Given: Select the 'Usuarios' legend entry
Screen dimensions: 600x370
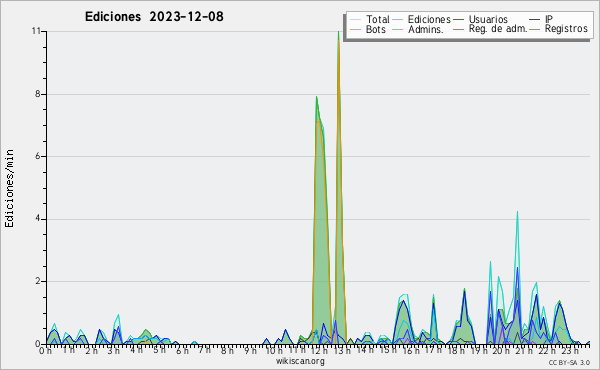Looking at the screenshot, I should pos(488,19).
